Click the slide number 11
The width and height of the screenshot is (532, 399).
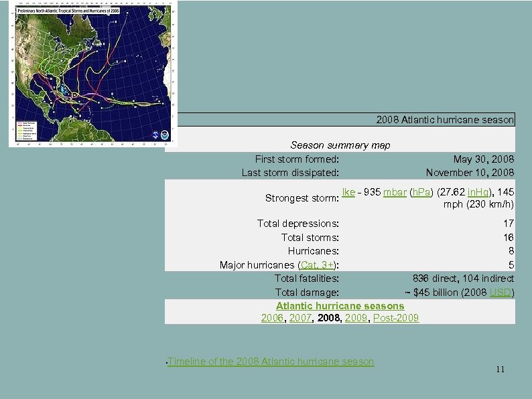pyautogui.click(x=500, y=369)
